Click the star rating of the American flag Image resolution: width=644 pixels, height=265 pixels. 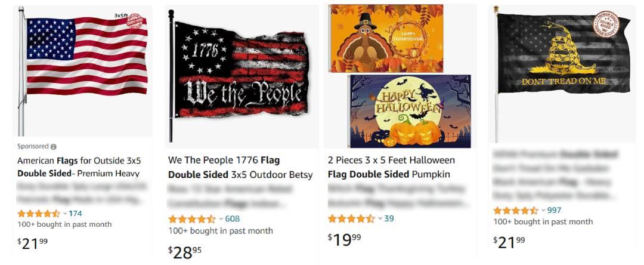39,214
